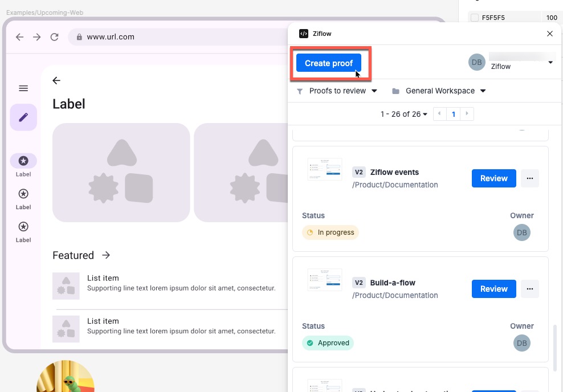Click the purple pencil edit icon

click(x=23, y=117)
